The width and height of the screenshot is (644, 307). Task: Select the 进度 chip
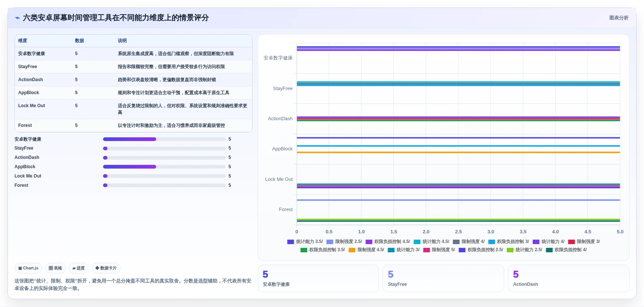coord(78,268)
